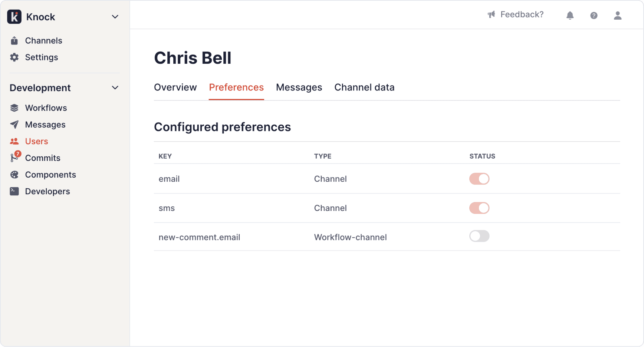Open Components via its palette icon
The height and width of the screenshot is (347, 644).
click(x=14, y=175)
